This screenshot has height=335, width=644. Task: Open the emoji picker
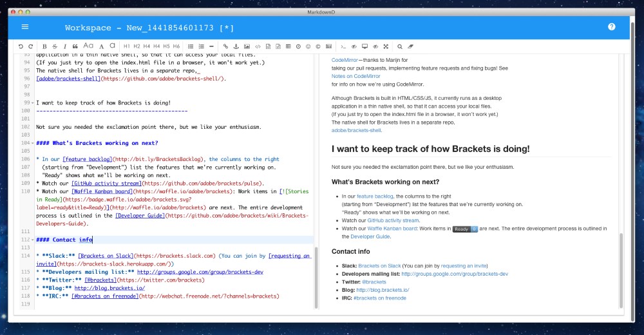coord(308,46)
